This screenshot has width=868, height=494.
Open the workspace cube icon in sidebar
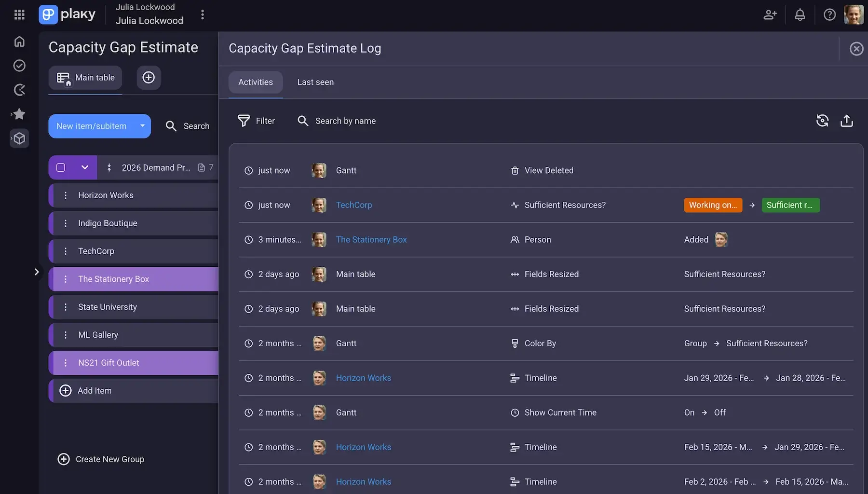coord(19,138)
